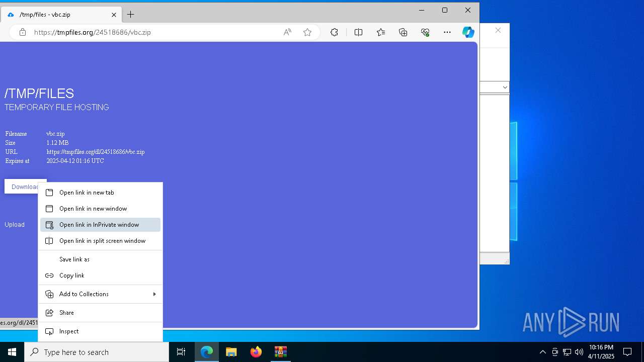
Task: Open the Upload link
Action: pos(15,225)
